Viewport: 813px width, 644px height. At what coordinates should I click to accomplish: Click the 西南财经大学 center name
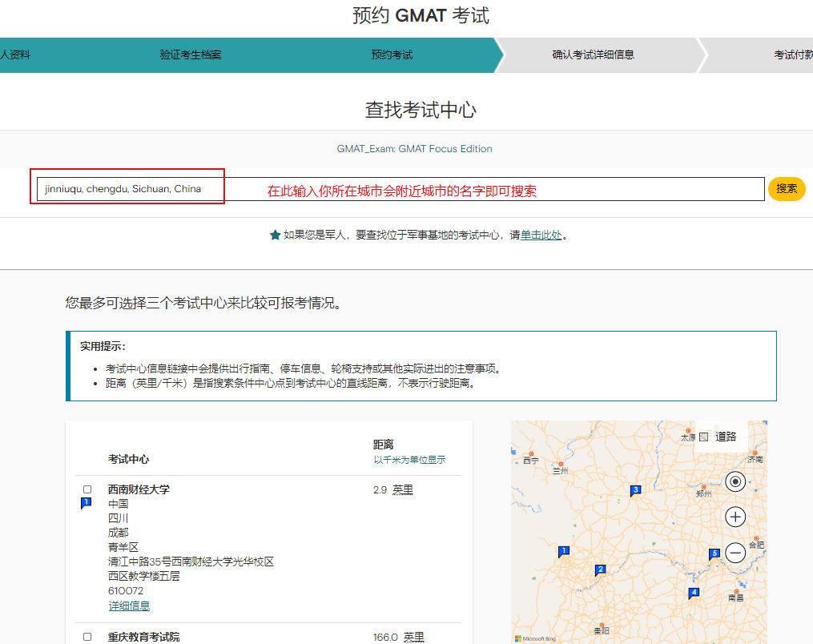139,489
